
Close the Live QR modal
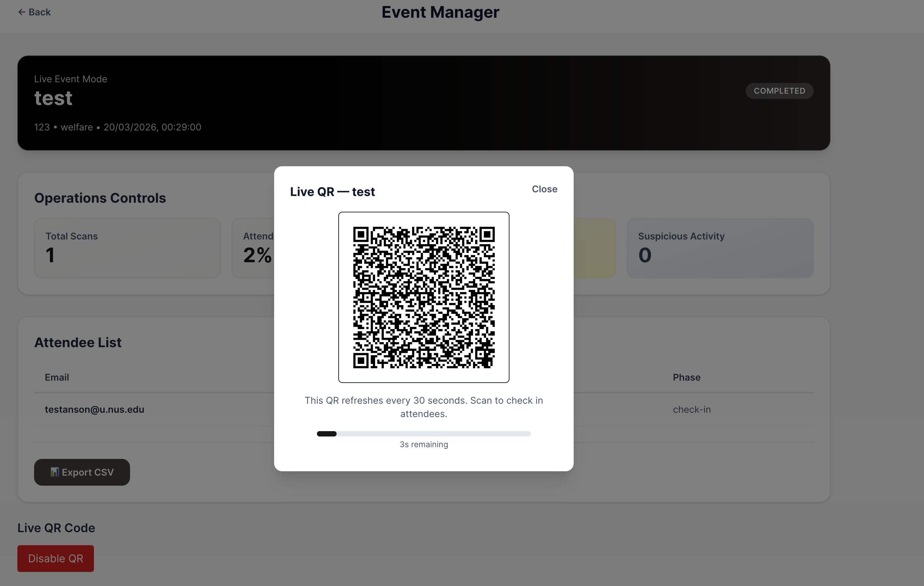point(544,189)
